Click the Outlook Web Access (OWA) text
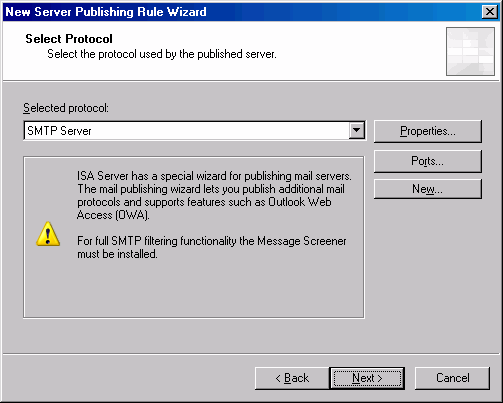Viewport: 503px width, 403px height. [x=204, y=208]
